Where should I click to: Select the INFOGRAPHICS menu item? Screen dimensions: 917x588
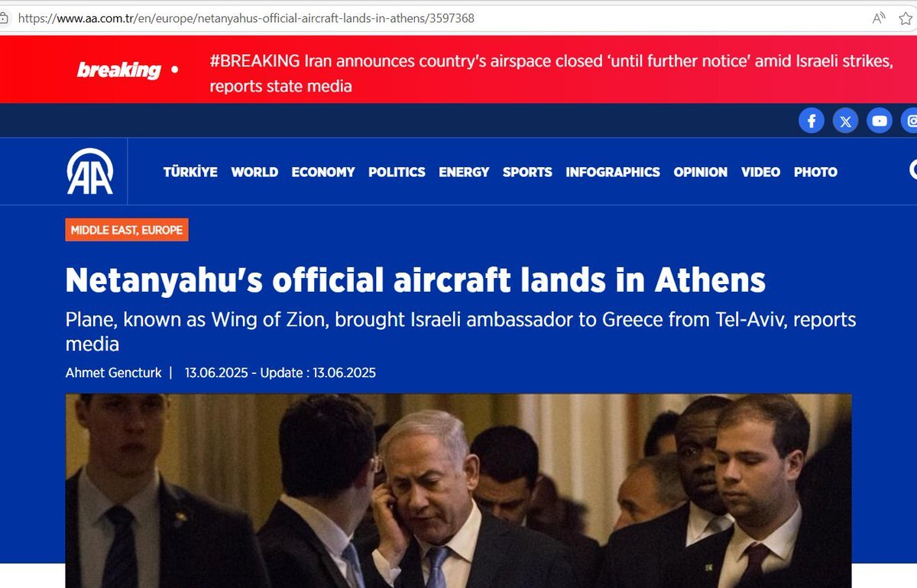pos(613,172)
